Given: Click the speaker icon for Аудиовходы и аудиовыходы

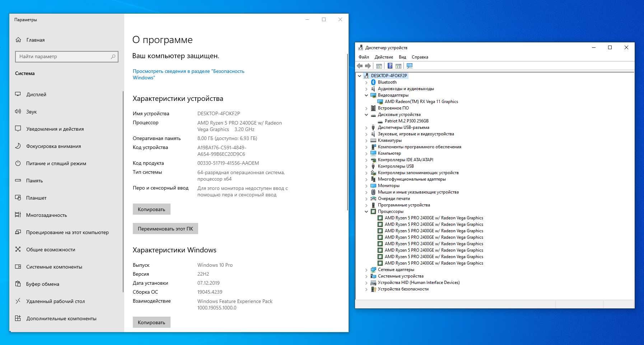Looking at the screenshot, I should point(373,89).
